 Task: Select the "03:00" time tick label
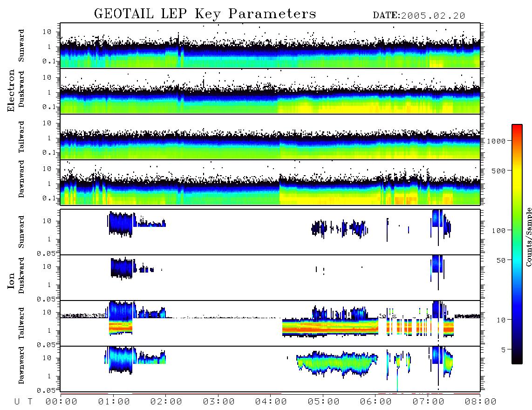click(x=219, y=402)
